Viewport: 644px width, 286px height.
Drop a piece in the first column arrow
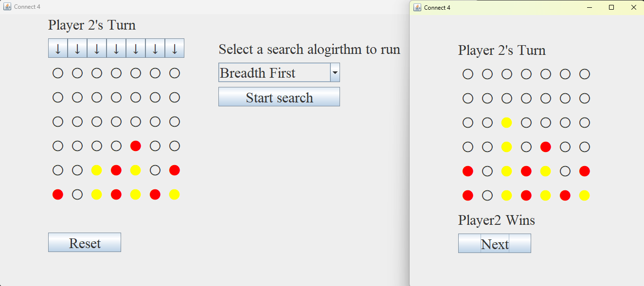pyautogui.click(x=58, y=48)
